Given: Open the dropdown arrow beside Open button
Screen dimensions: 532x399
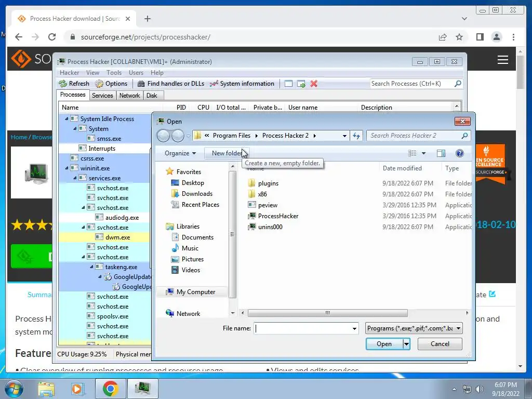Looking at the screenshot, I should tap(406, 344).
